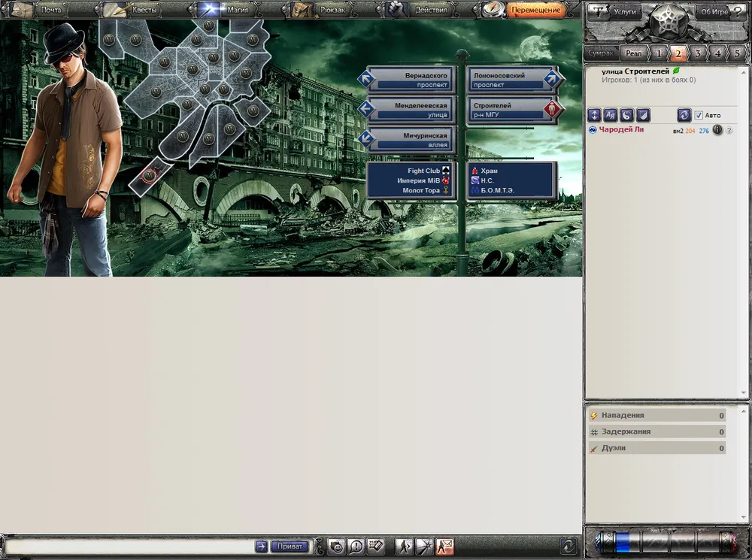Select layer tab 1
Viewport: 752px width, 560px height.
pyautogui.click(x=660, y=53)
